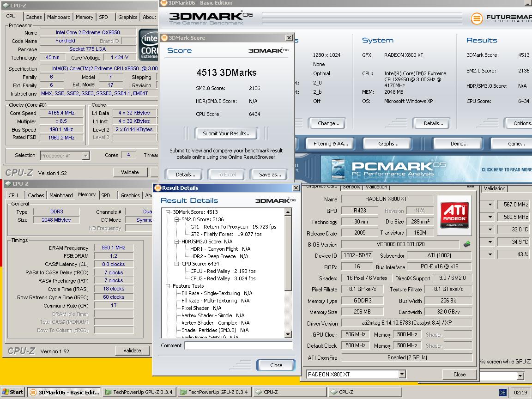Click the Result Details dialog title icon
Image resolution: width=532 pixels, height=399 pixels.
coord(157,187)
